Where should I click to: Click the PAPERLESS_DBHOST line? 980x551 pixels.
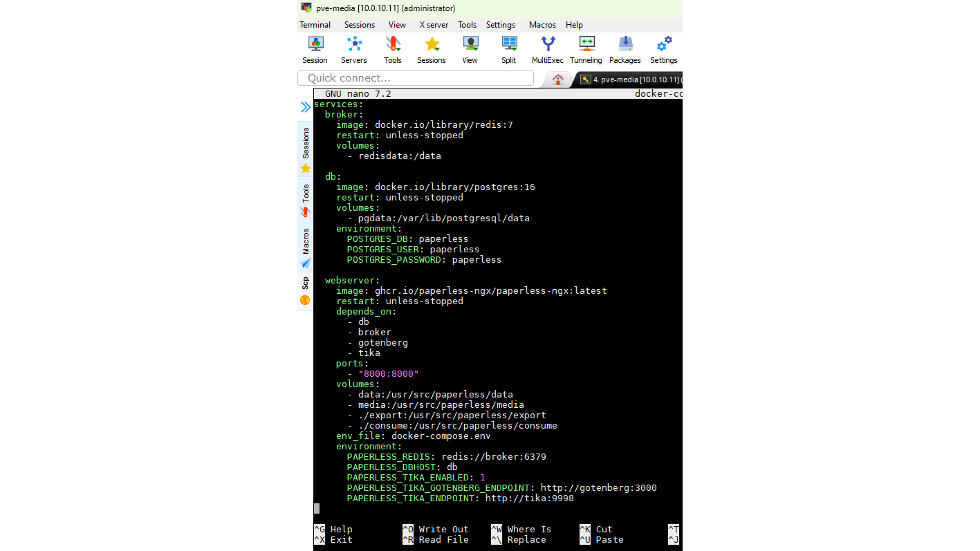tap(403, 467)
